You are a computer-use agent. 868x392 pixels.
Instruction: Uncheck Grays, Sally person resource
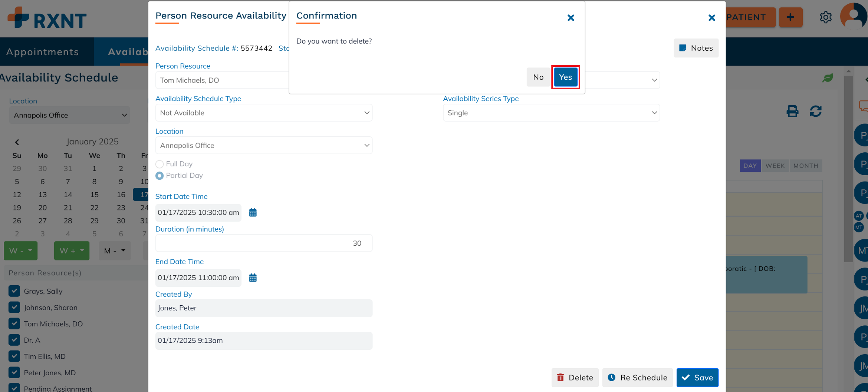pyautogui.click(x=14, y=291)
